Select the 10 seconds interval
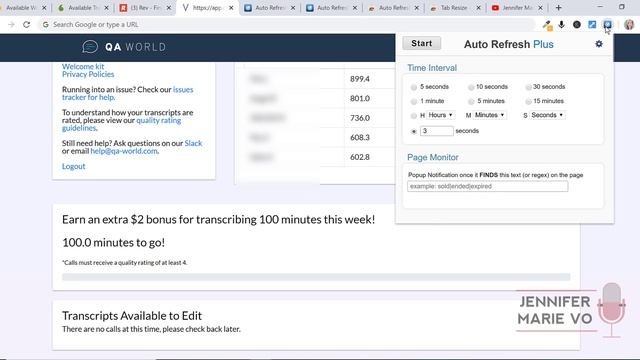Viewport: 640px width, 360px height. pyautogui.click(x=471, y=87)
